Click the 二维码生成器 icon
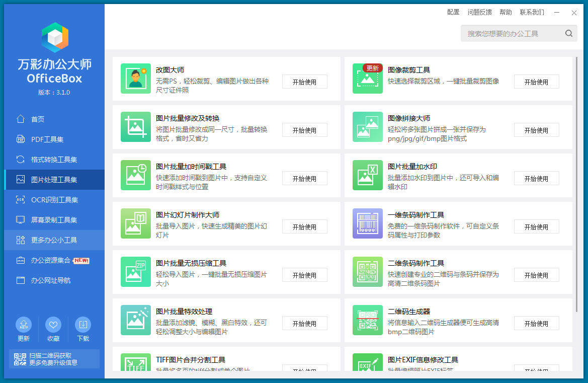The image size is (588, 383). 368,320
